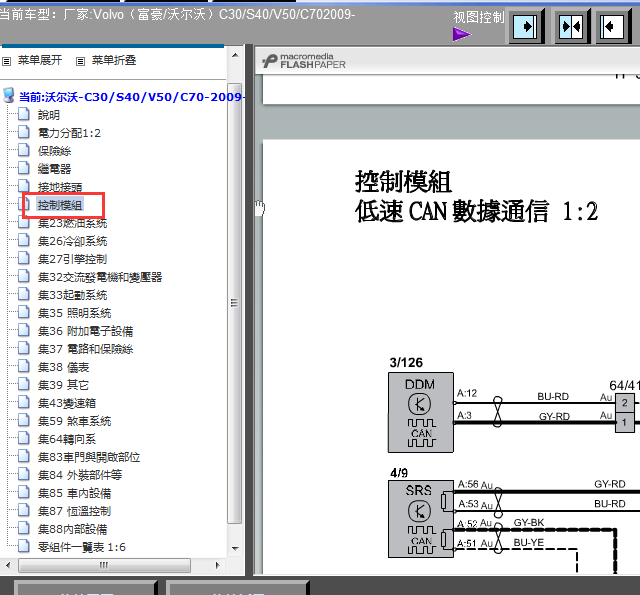Open 集32交流發電機和變壓器 entry
This screenshot has height=595, width=640.
pyautogui.click(x=100, y=277)
